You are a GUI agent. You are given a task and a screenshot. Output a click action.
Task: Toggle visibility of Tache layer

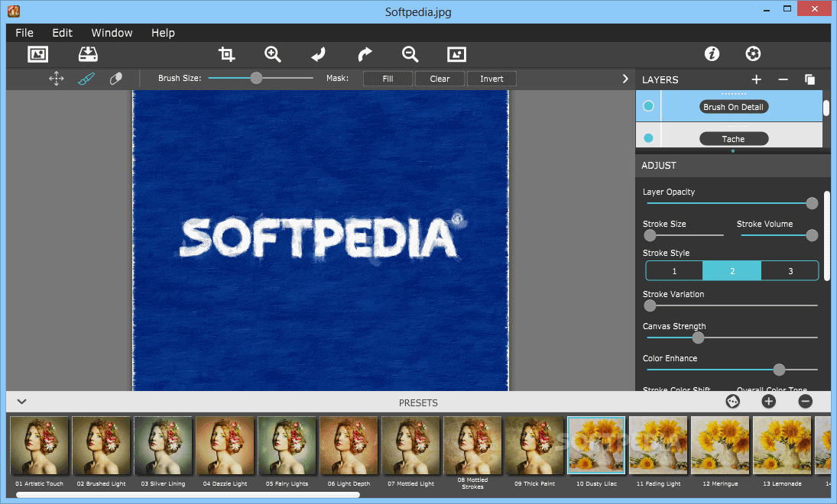pos(648,138)
